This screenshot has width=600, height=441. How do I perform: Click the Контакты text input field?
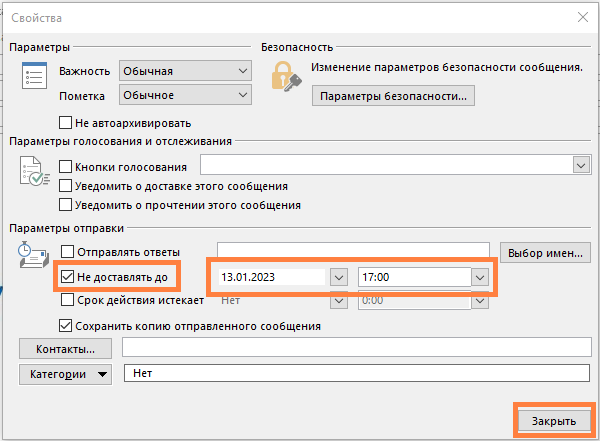click(356, 347)
